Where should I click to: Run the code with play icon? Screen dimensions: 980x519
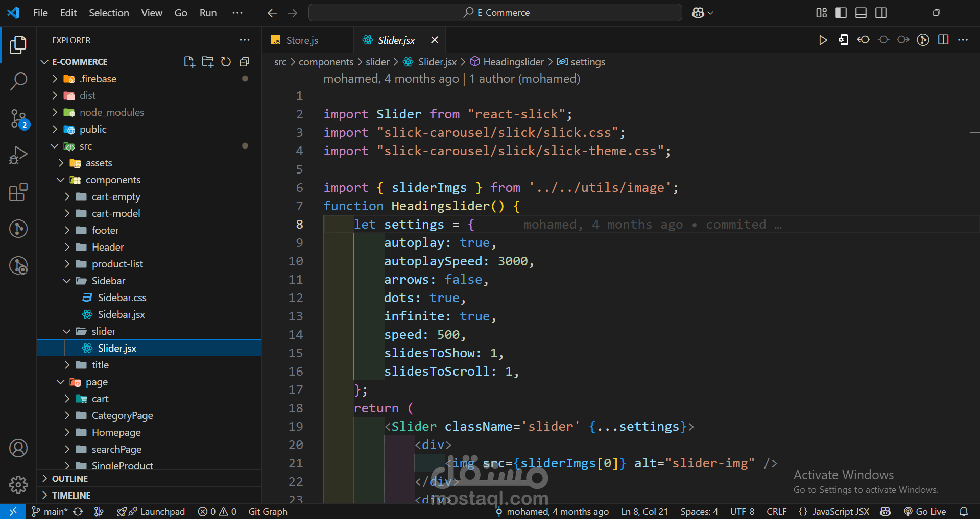coord(823,40)
